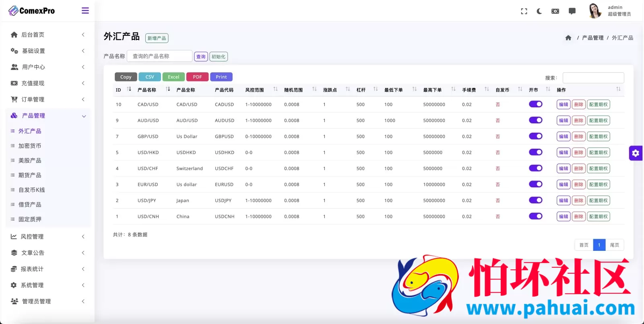The width and height of the screenshot is (644, 324).
Task: Click the 新增产品 button
Action: tap(157, 38)
